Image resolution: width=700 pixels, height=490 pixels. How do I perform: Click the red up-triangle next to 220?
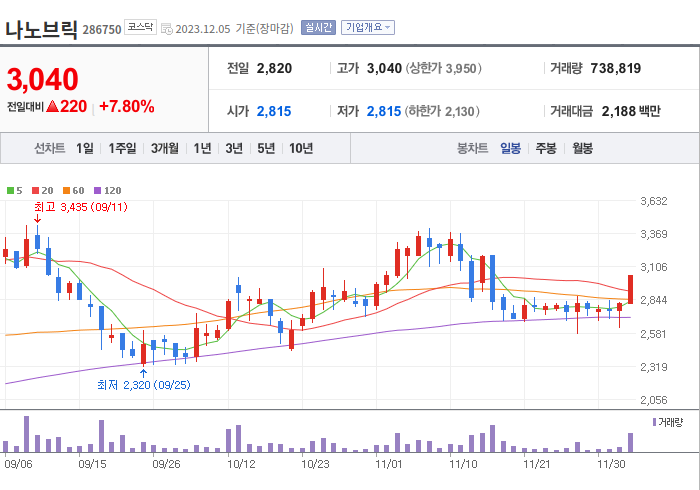[x=53, y=107]
